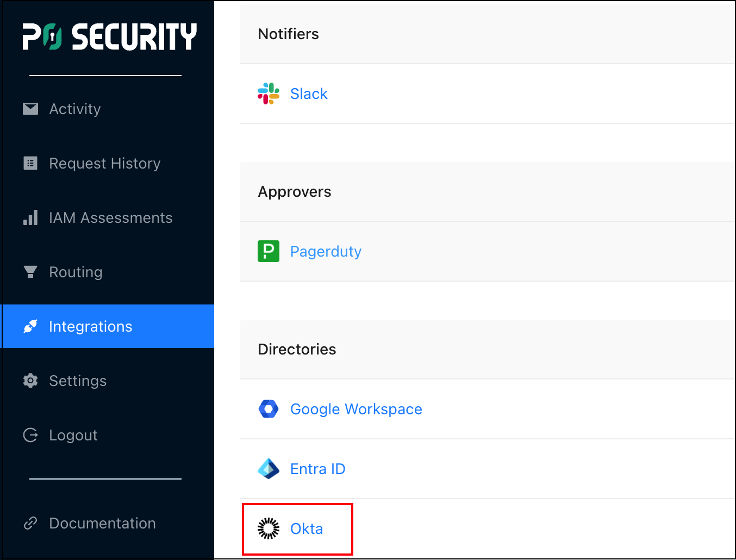Image resolution: width=736 pixels, height=560 pixels.
Task: Select Settings from the sidebar
Action: pyautogui.click(x=78, y=381)
